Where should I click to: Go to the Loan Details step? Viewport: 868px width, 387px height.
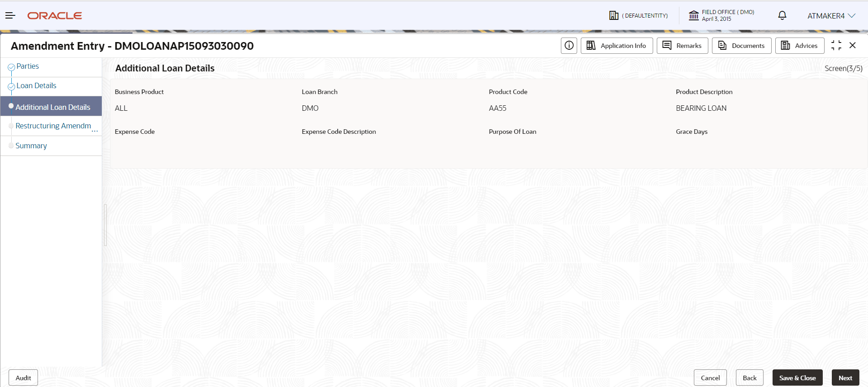(36, 85)
